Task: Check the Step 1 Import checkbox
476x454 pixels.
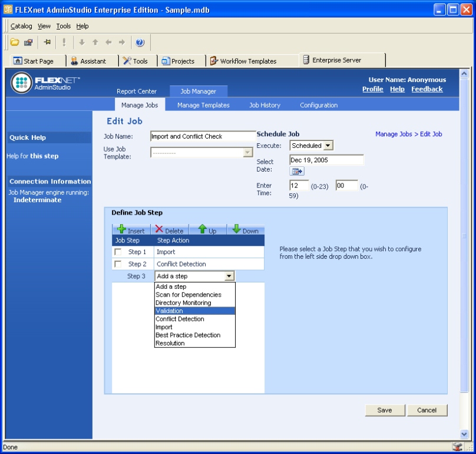Action: 118,252
